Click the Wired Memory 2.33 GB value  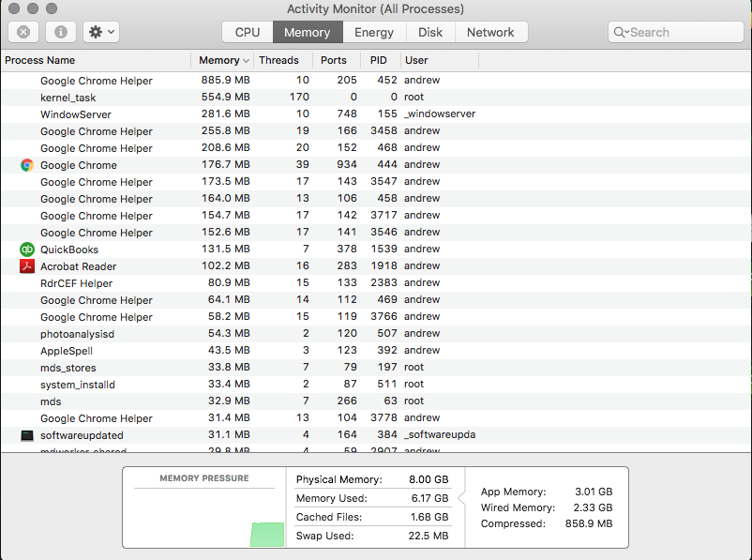(x=593, y=507)
